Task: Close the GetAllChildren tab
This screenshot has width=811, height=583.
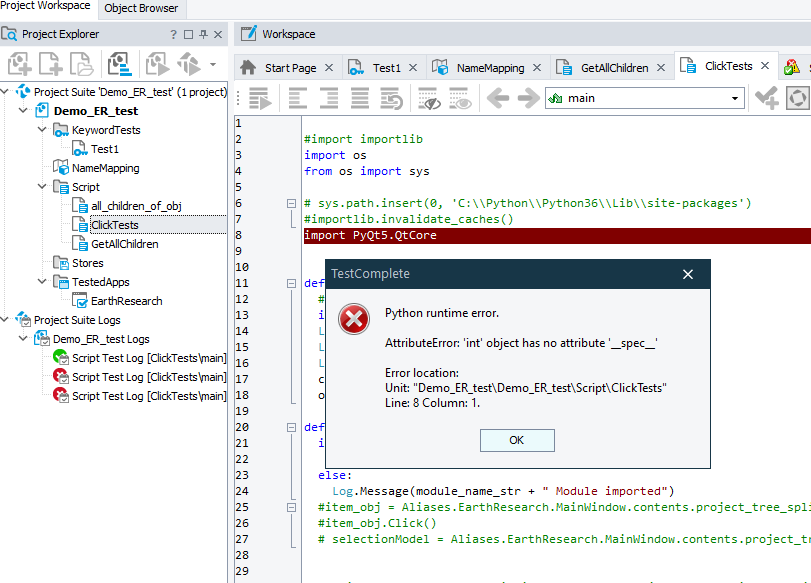Action: [x=661, y=68]
